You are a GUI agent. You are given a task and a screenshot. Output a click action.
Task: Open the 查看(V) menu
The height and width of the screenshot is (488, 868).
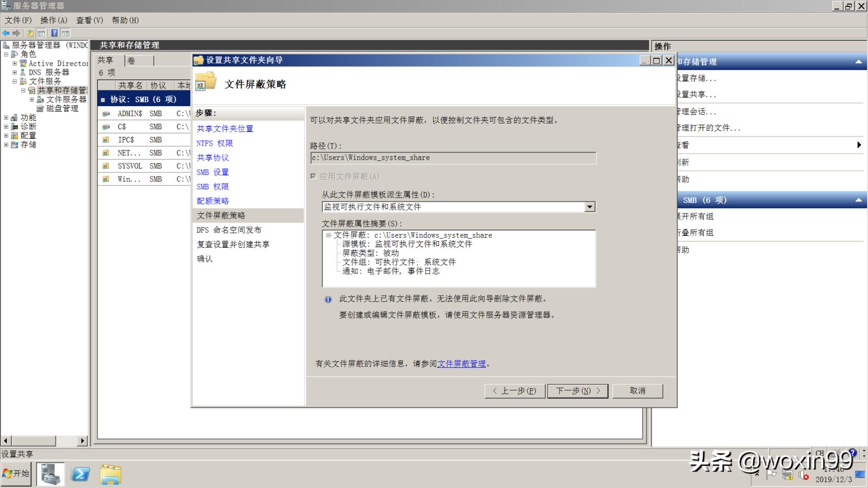(x=89, y=20)
